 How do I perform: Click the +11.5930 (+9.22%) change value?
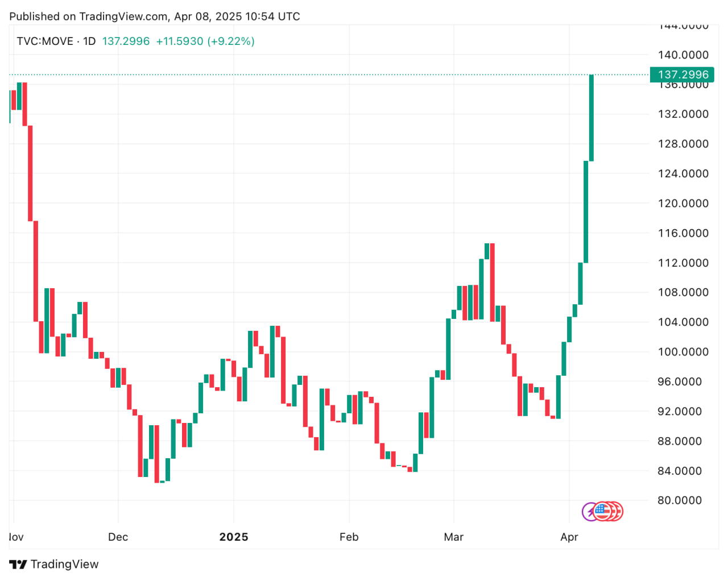(x=205, y=42)
